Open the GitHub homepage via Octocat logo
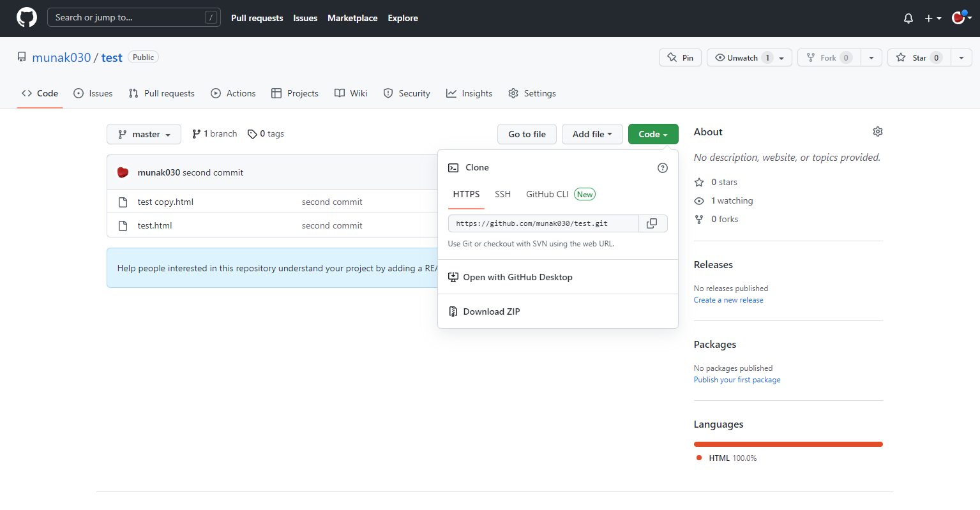 point(27,17)
